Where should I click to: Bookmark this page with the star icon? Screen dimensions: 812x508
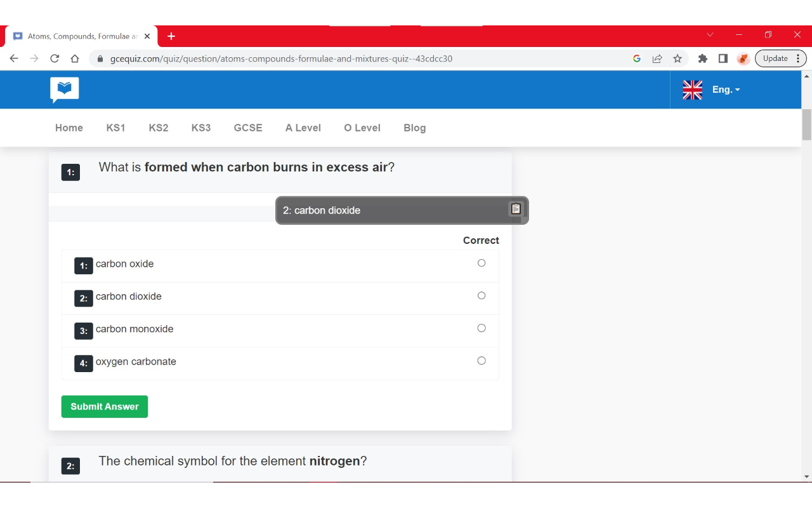[678, 58]
